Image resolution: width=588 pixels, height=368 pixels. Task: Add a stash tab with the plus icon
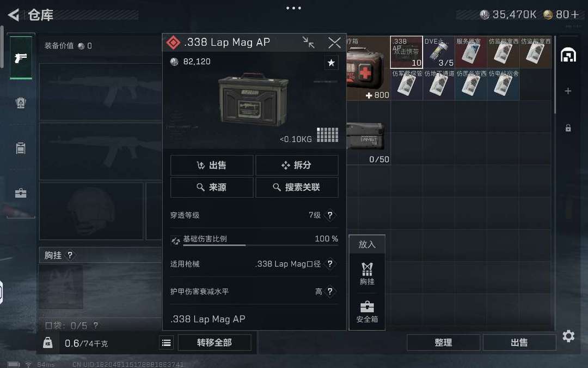point(568,91)
